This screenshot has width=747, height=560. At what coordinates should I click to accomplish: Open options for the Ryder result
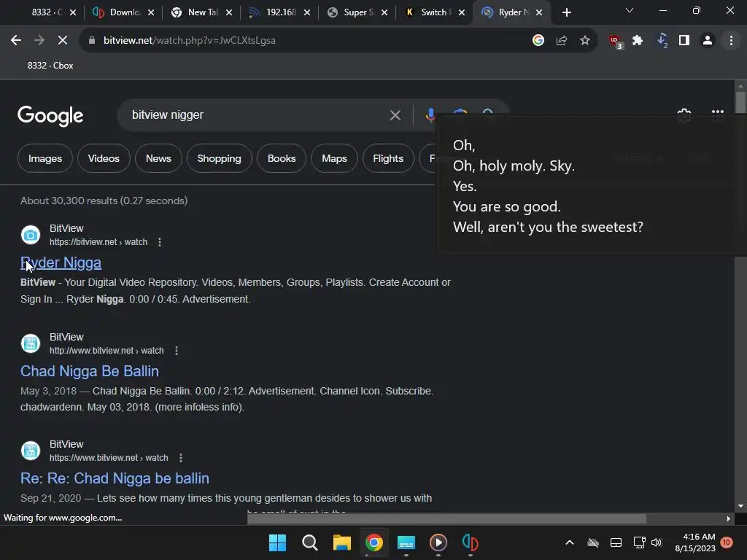click(x=160, y=242)
